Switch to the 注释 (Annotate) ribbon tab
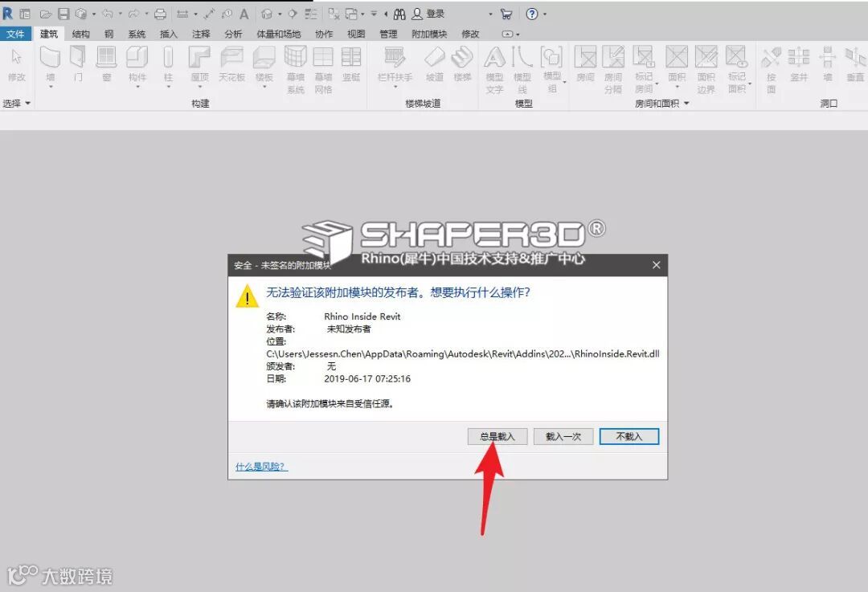This screenshot has width=868, height=592. point(201,34)
